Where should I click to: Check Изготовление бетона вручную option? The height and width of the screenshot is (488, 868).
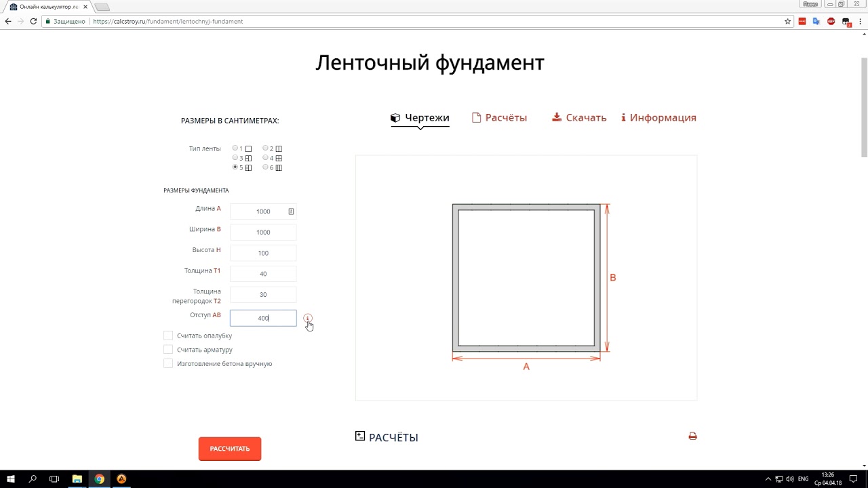click(x=168, y=364)
